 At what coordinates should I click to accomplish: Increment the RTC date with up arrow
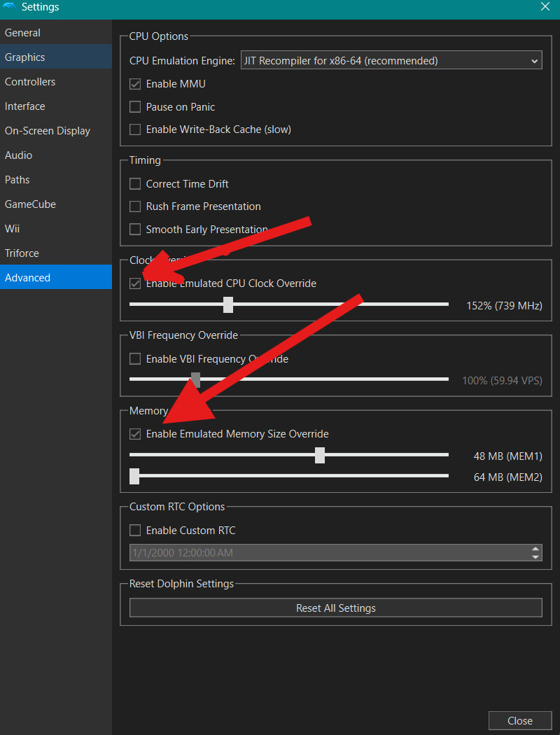(535, 549)
